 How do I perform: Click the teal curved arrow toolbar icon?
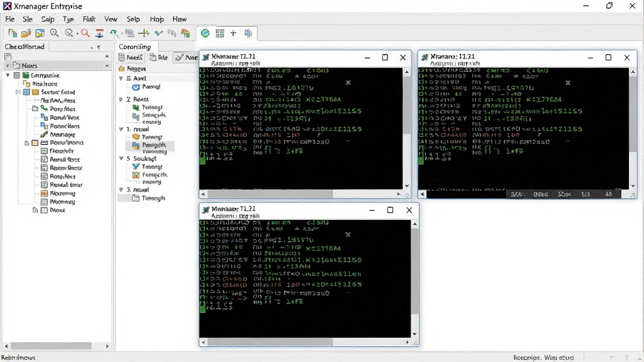(114, 33)
